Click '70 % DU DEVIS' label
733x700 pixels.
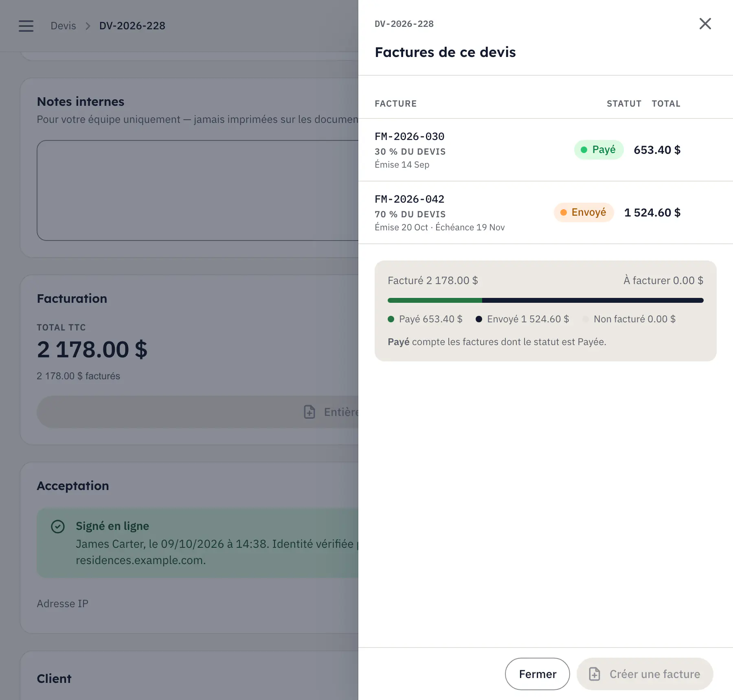[410, 214]
